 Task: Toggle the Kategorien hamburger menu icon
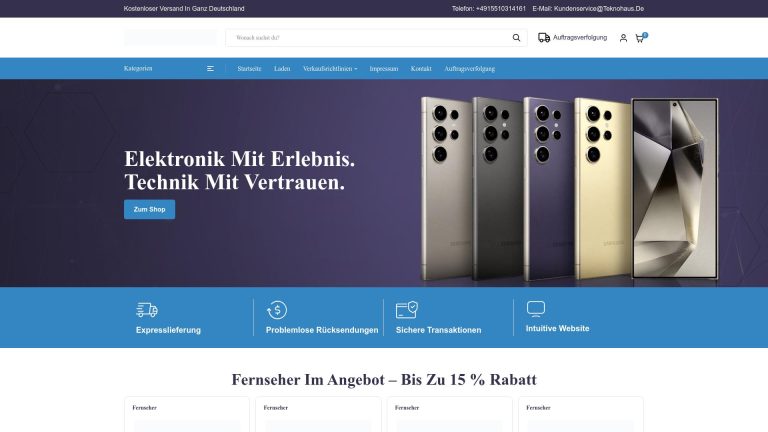(x=210, y=69)
